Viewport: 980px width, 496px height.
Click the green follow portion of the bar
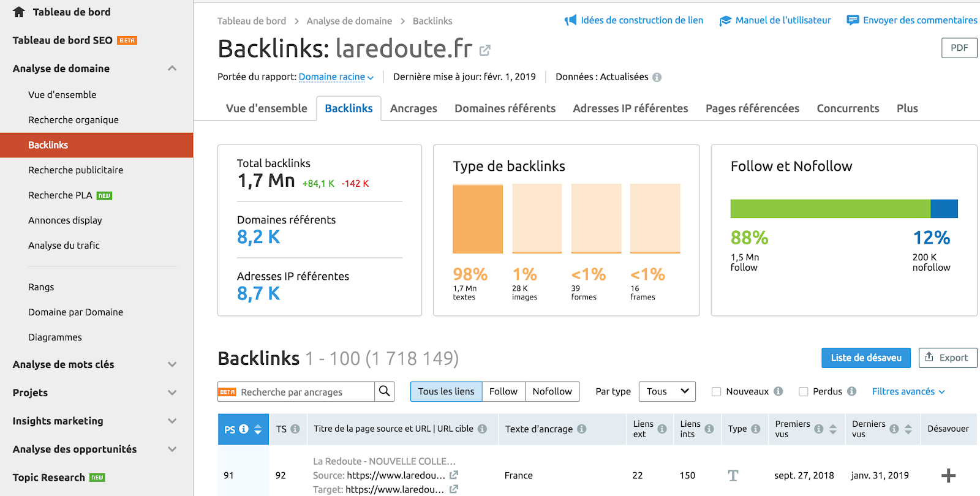[831, 209]
